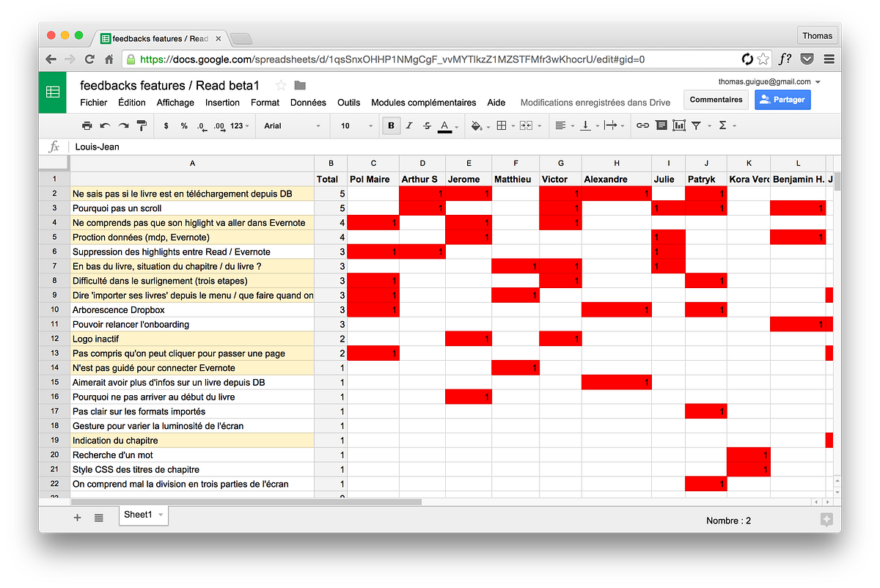Open the Modules complémentaires menu
Image resolution: width=880 pixels, height=588 pixels.
click(x=424, y=103)
